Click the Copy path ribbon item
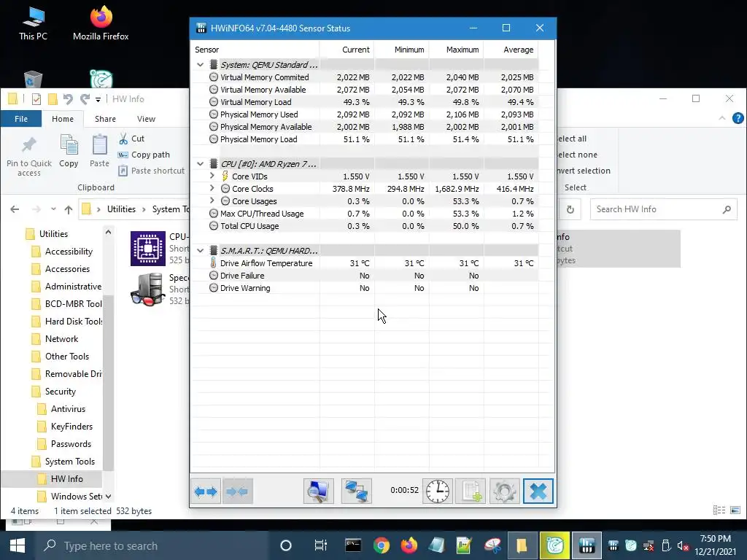The height and width of the screenshot is (560, 747). (144, 155)
